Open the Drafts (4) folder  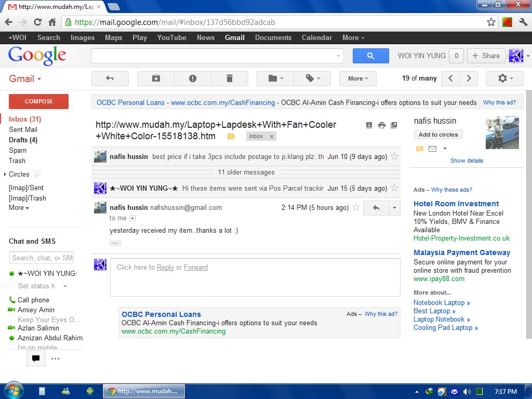(x=23, y=140)
